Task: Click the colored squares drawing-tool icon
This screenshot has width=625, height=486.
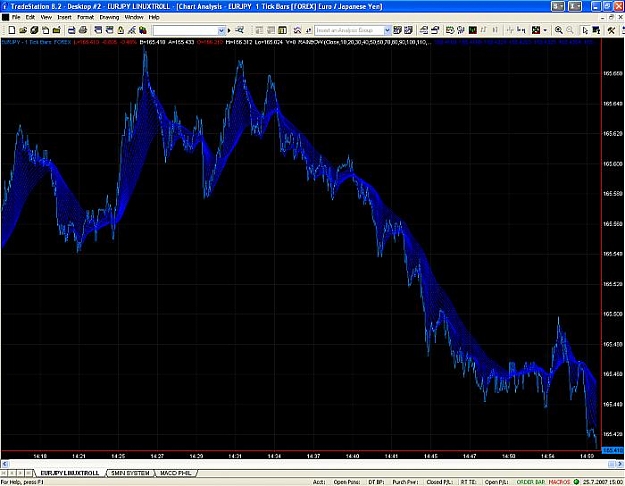Action: (536, 30)
